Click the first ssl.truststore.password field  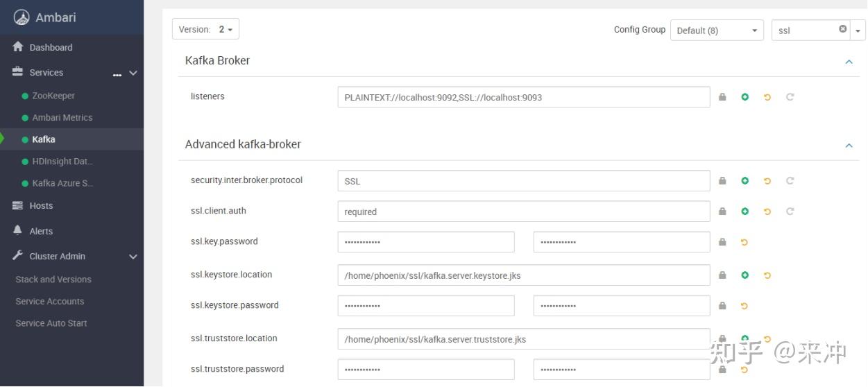[426, 370]
